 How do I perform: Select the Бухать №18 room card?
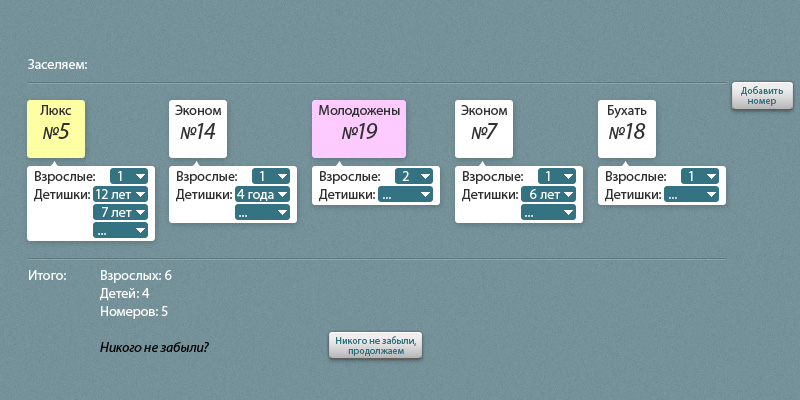click(627, 128)
